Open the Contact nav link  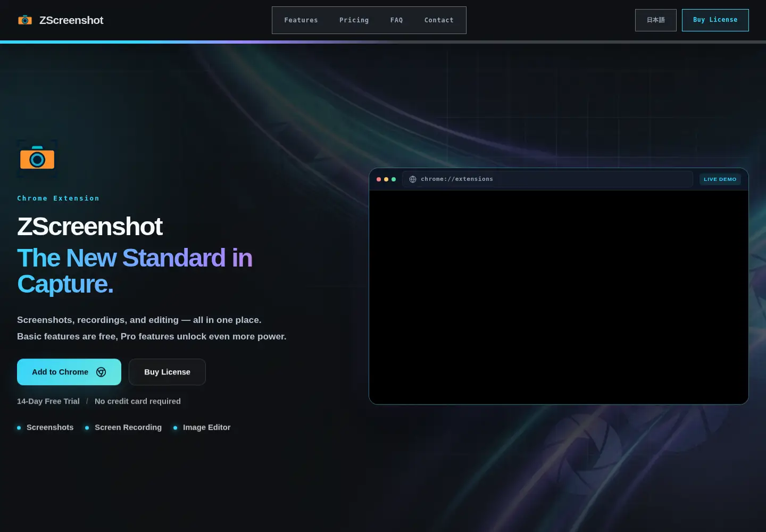(x=439, y=20)
